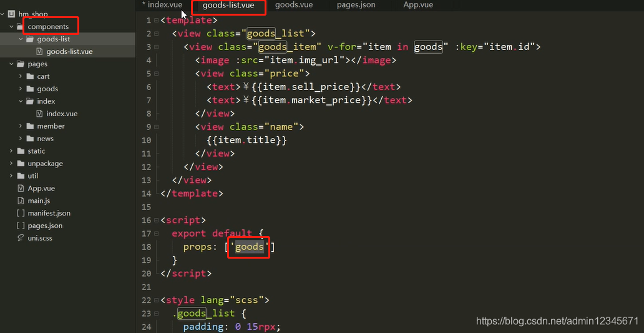Open main.js from the project tree
This screenshot has height=333, width=644.
(x=39, y=201)
